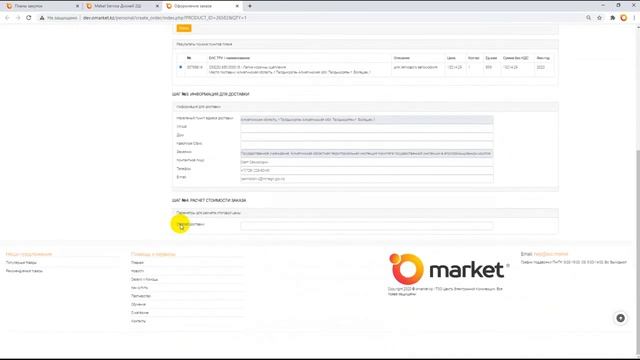Reload the page with the refresh icon
Image resolution: width=640 pixels, height=360 pixels.
coord(29,18)
